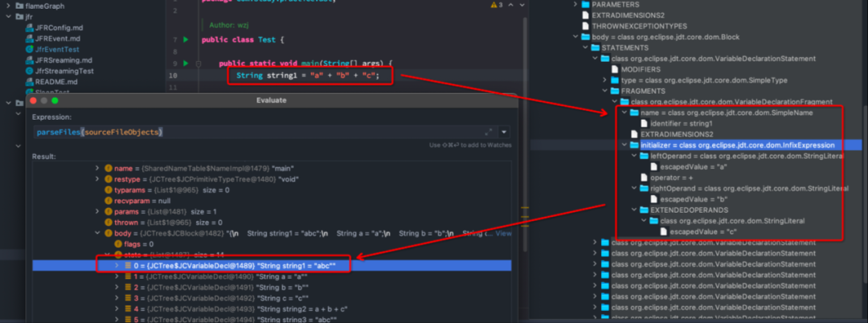
Task: Click the View link on the body row
Action: [x=503, y=233]
